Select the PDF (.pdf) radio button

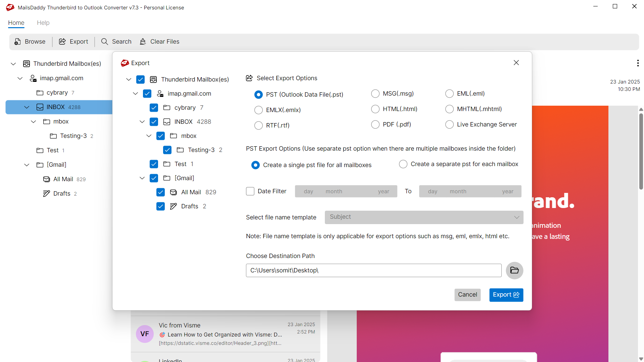(375, 124)
